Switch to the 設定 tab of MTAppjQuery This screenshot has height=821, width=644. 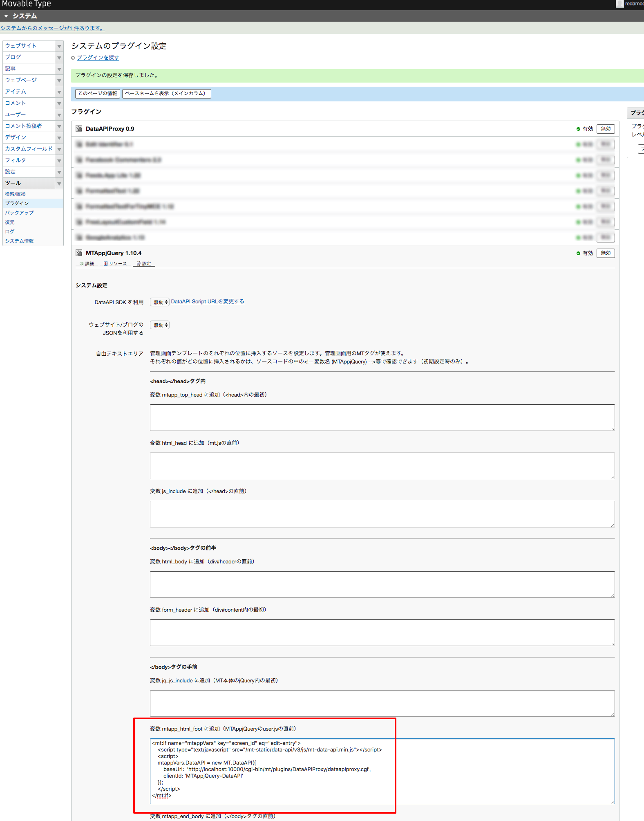144,264
